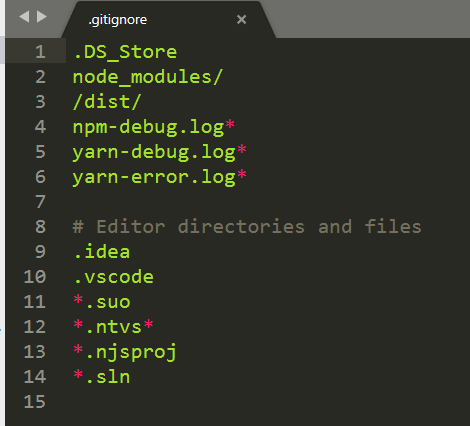Click the node_modules/ line
Viewport: 470px width, 426px height.
[x=147, y=77]
